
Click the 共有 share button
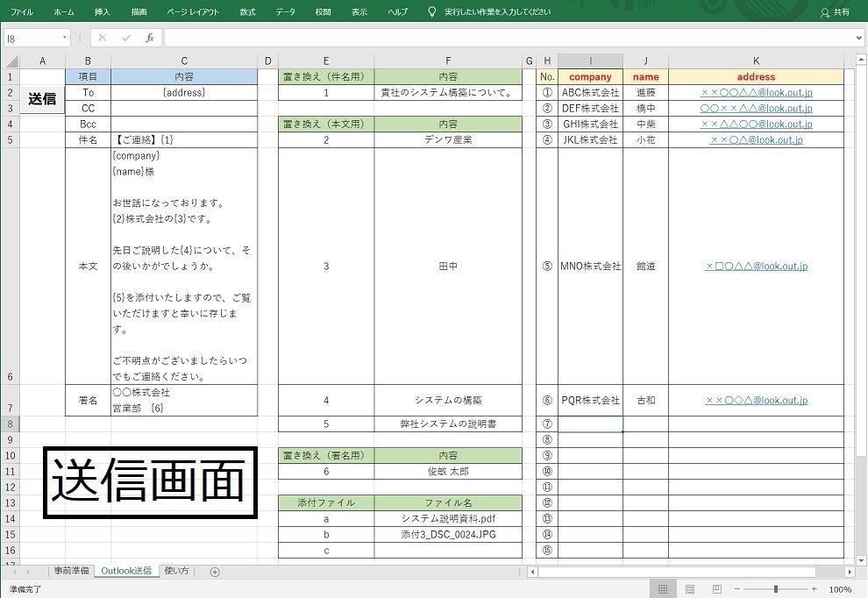(x=836, y=11)
